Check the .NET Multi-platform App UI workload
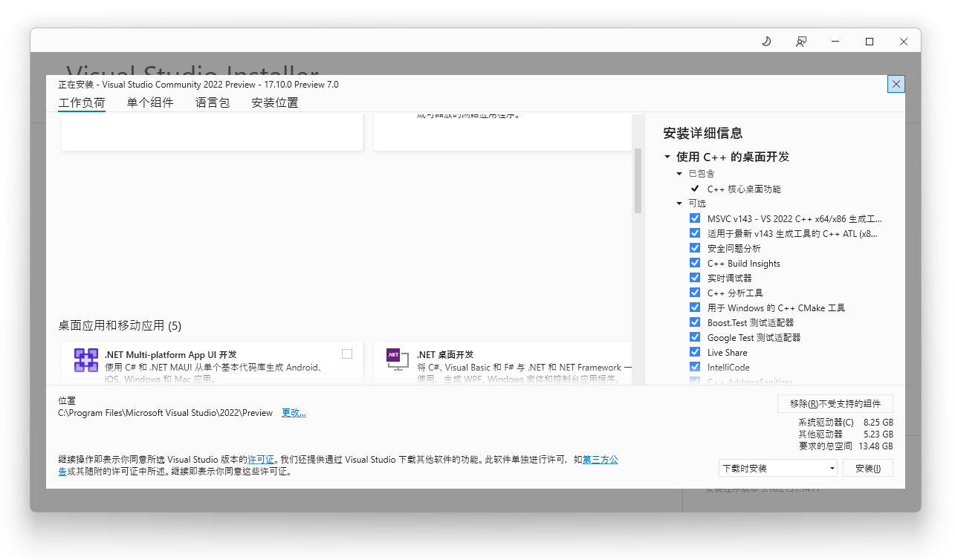 click(x=347, y=354)
